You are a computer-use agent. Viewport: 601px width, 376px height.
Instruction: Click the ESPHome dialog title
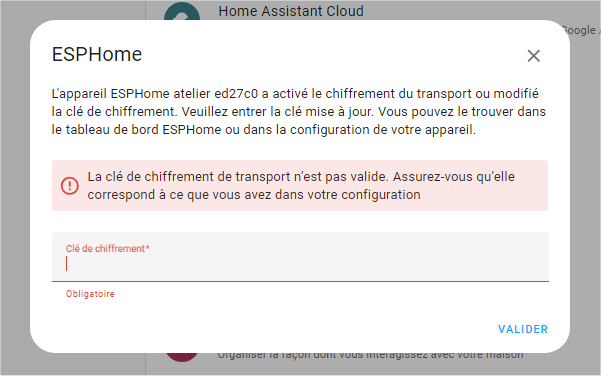[97, 54]
